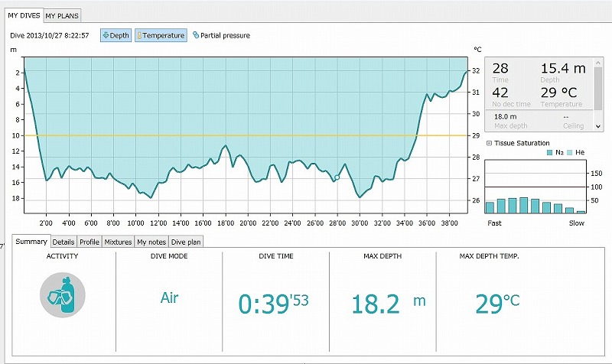Toggle the Depth graph button

pos(116,35)
